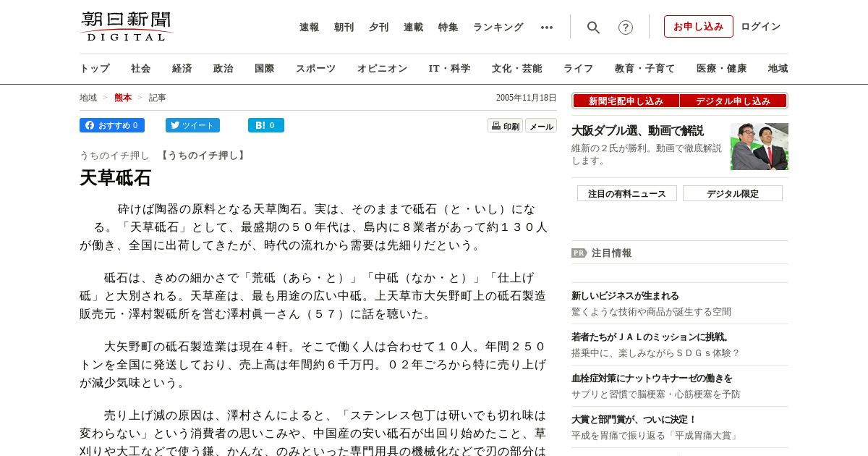This screenshot has width=868, height=456.
Task: Click 地域 in the breadcrumb
Action: [88, 98]
